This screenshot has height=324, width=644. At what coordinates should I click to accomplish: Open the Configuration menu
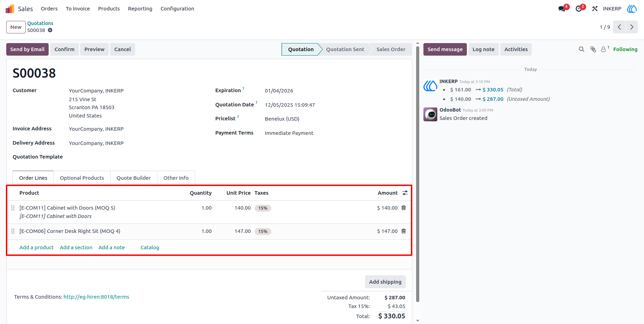point(177,9)
